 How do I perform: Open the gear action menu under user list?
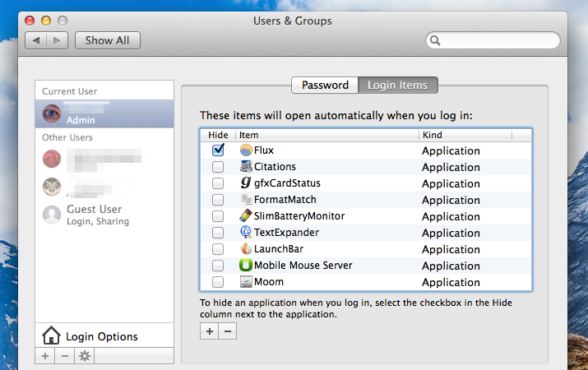coord(83,356)
